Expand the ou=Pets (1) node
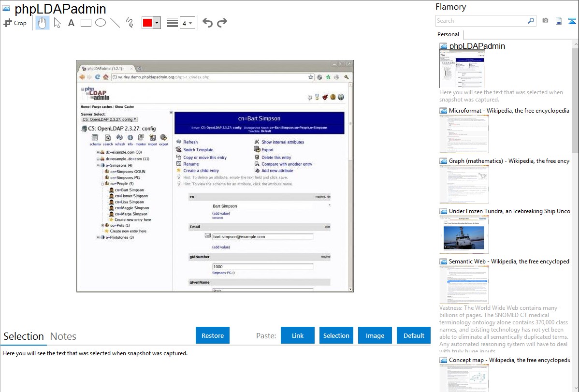579x392 pixels. [102, 225]
